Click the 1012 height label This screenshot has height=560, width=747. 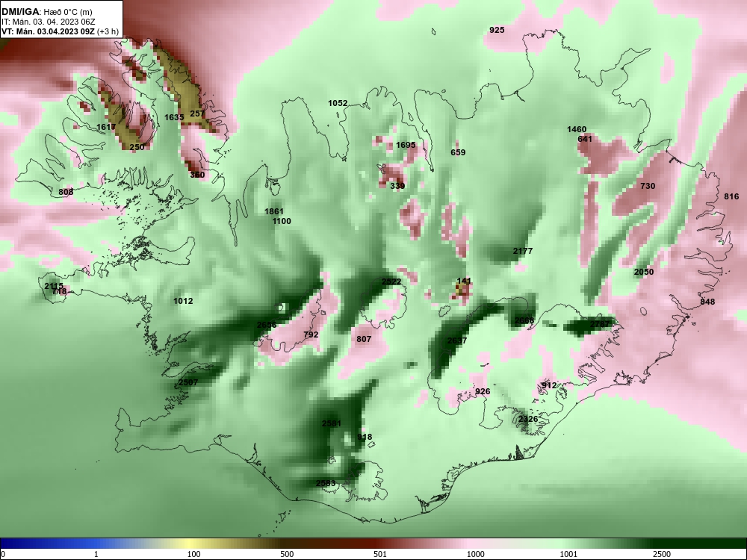(x=184, y=302)
